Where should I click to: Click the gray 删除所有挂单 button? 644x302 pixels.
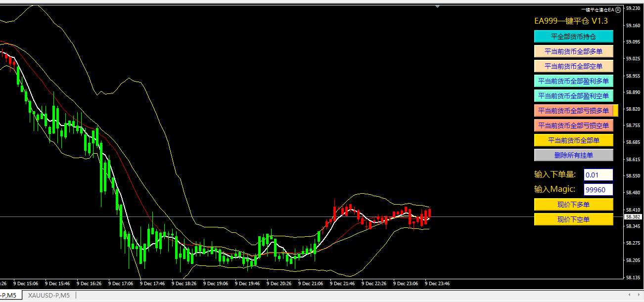pyautogui.click(x=574, y=155)
